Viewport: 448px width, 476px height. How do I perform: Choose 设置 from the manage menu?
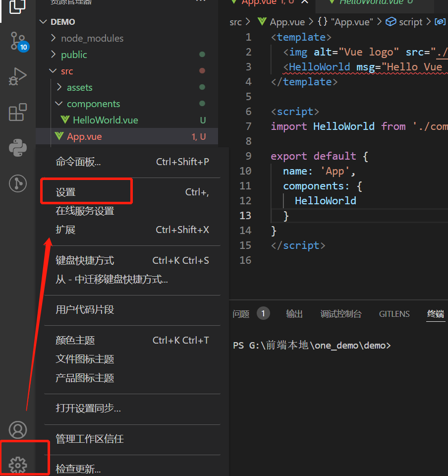132,192
